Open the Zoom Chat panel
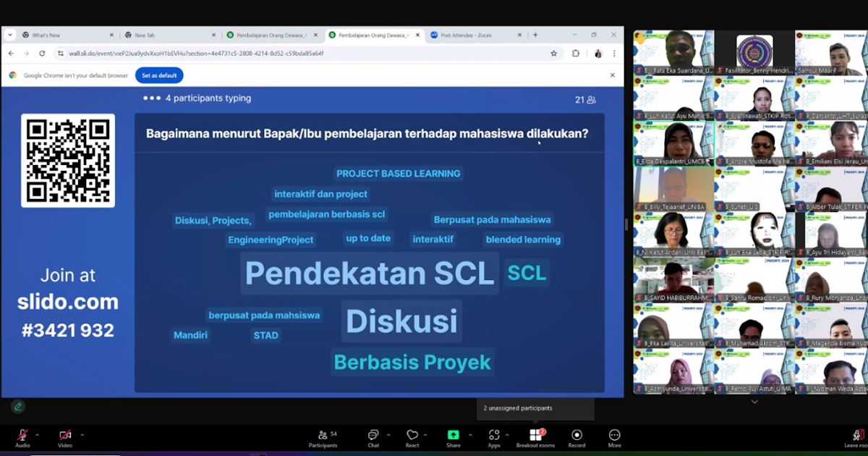 tap(373, 435)
